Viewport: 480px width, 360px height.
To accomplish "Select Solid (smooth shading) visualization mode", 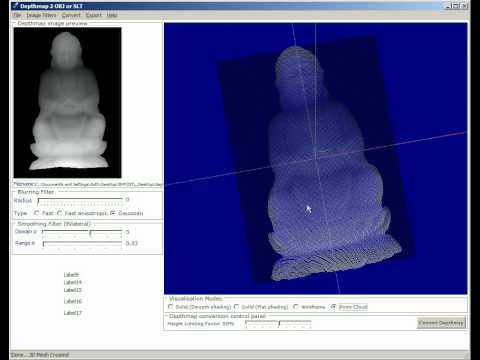I will pos(171,307).
